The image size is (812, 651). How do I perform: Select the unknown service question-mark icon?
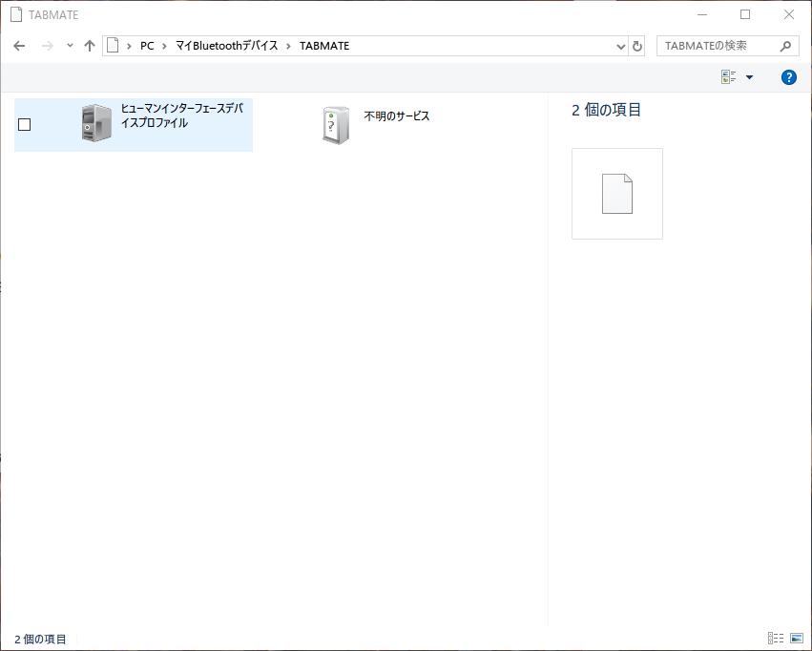tap(336, 124)
